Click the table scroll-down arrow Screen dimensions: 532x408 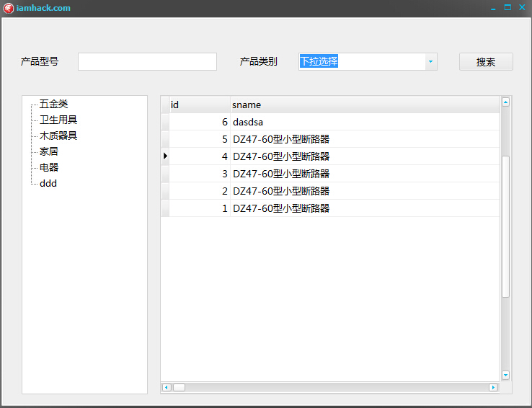(505, 375)
